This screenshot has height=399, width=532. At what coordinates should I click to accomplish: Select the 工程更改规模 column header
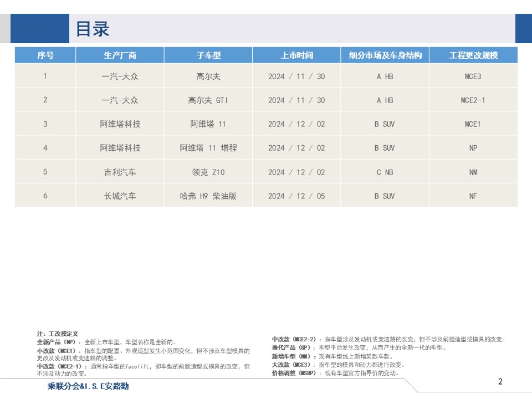point(473,55)
